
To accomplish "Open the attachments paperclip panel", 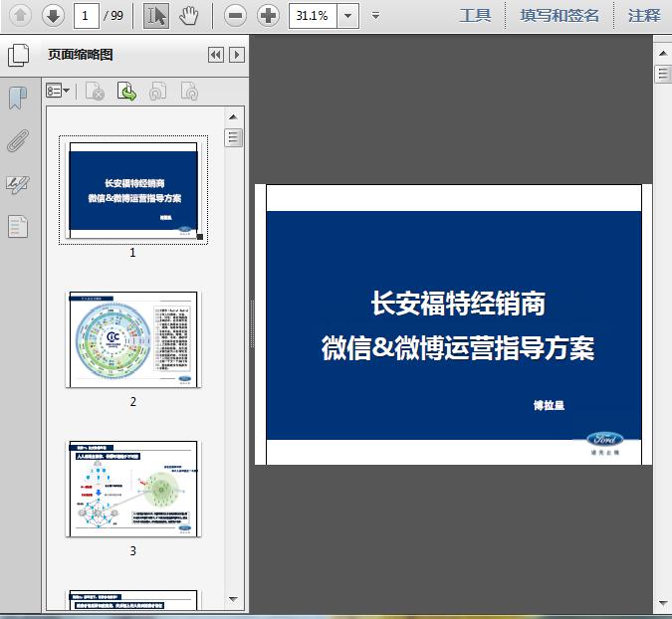I will [x=18, y=140].
